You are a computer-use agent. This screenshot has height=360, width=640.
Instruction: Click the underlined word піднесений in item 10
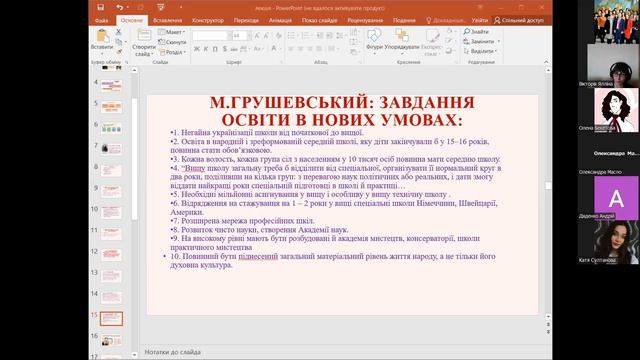tap(258, 256)
